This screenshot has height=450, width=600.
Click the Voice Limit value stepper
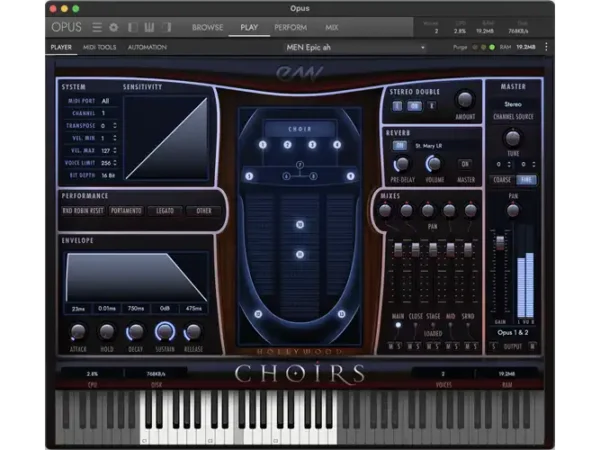pos(115,163)
